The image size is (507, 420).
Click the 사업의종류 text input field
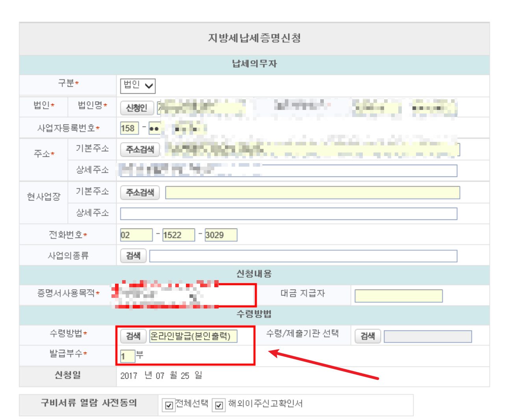click(x=303, y=255)
